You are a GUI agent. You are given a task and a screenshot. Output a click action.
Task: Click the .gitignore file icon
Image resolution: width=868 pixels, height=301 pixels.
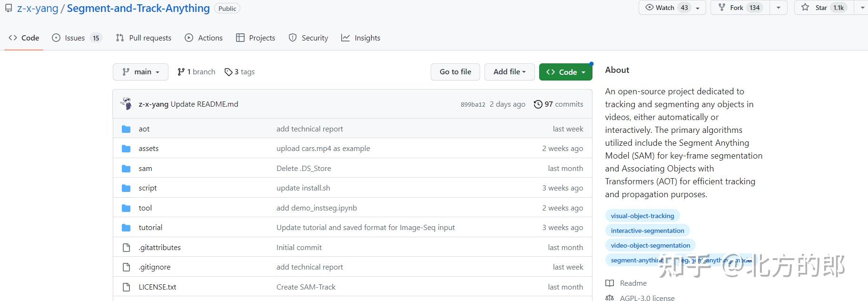point(126,267)
